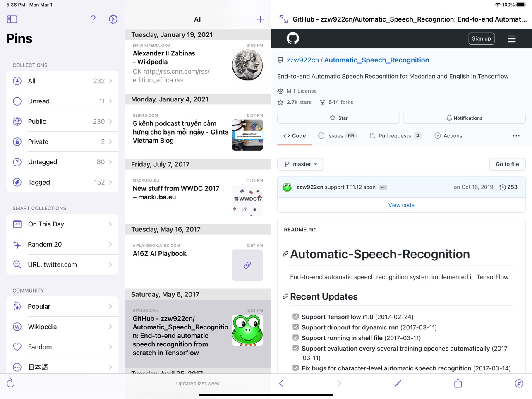This screenshot has height=399, width=532.
Task: Open the settings gear icon
Action: click(x=113, y=19)
